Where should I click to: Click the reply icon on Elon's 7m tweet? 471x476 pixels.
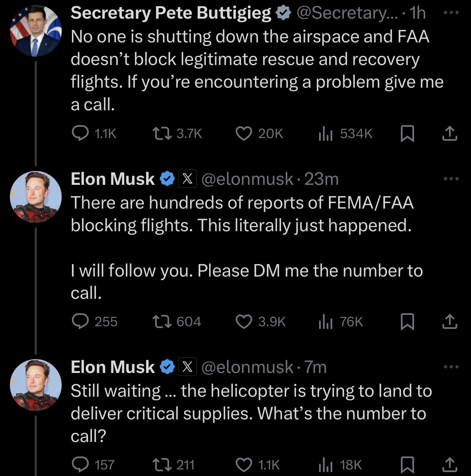[80, 465]
